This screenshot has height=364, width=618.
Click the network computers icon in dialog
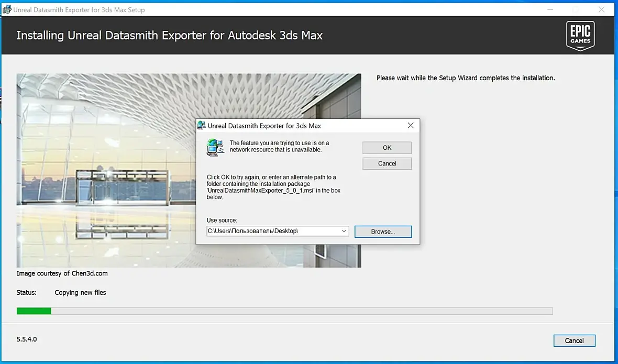[x=215, y=148]
